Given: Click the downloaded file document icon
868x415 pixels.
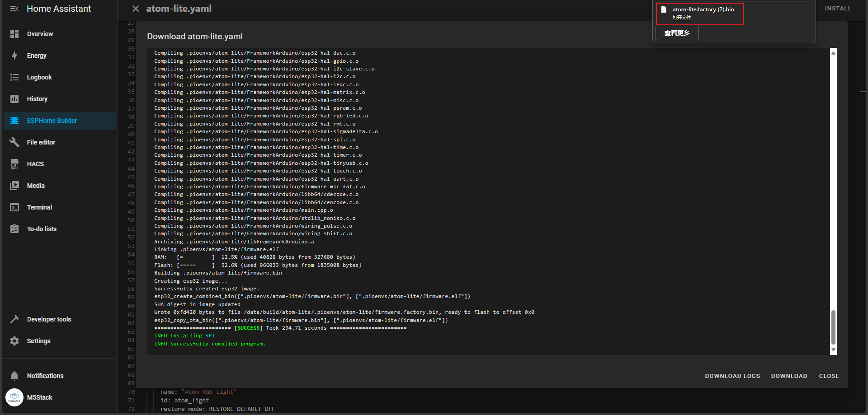Looking at the screenshot, I should click(664, 9).
